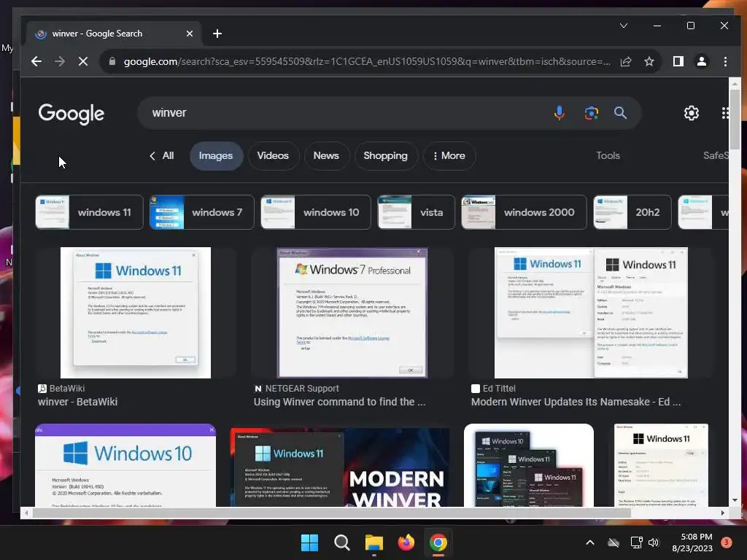Open Windows 7 Professional winver image

pos(352,313)
